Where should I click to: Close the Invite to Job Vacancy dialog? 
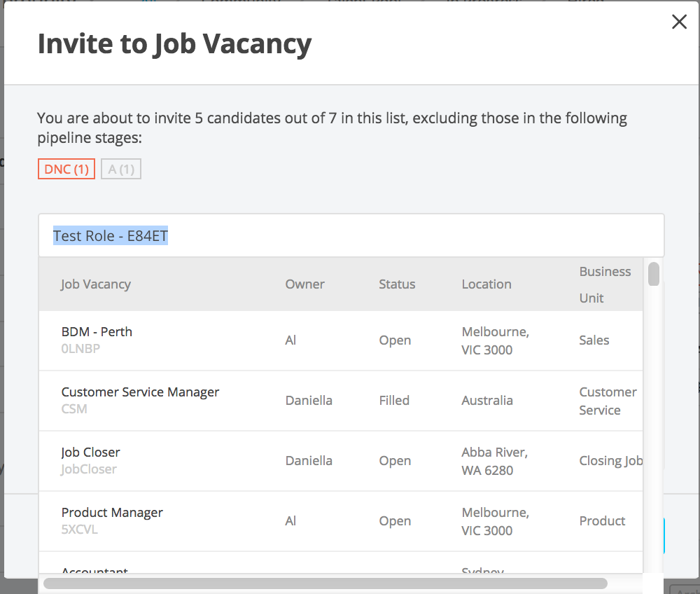(679, 22)
